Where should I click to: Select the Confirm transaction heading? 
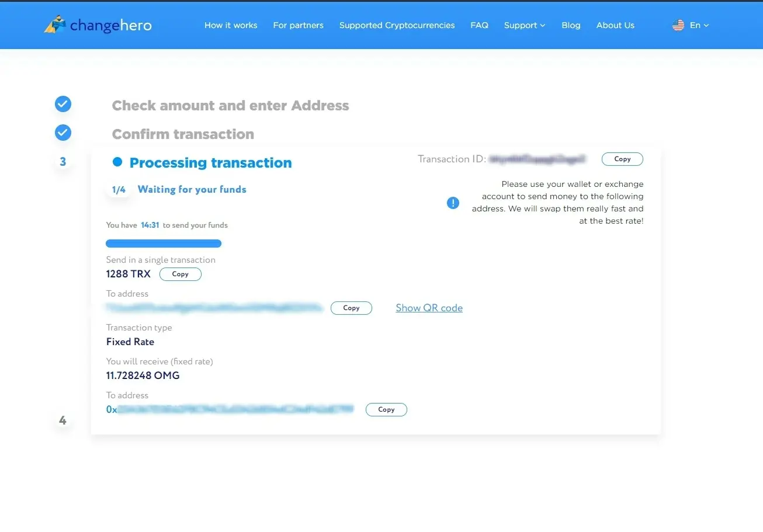click(183, 134)
